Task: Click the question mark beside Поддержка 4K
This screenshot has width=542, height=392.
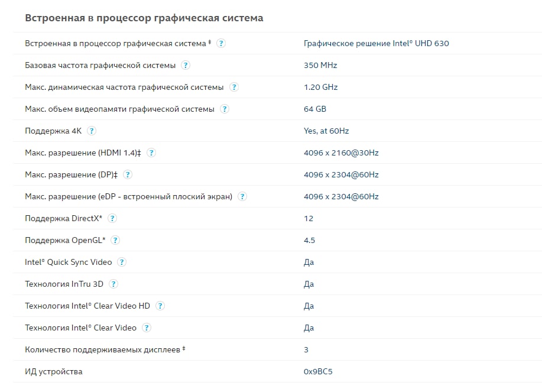Action: coord(92,131)
